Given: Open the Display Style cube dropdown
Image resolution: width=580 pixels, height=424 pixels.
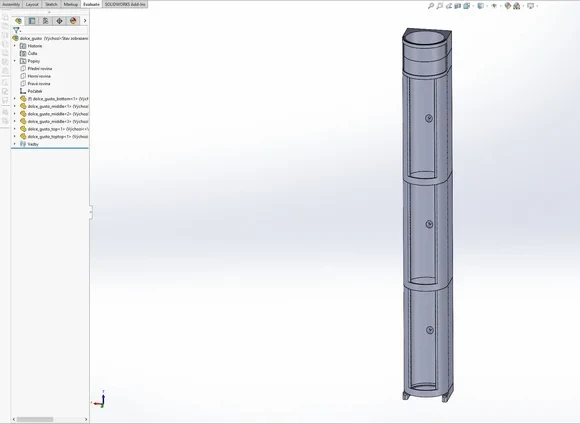Looking at the screenshot, I should tap(480, 6).
